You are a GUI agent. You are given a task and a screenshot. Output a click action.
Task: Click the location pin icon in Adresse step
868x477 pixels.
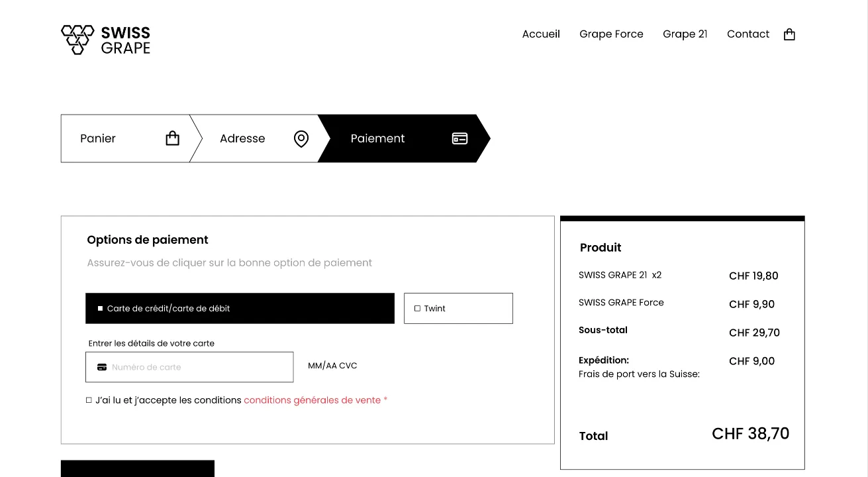301,138
